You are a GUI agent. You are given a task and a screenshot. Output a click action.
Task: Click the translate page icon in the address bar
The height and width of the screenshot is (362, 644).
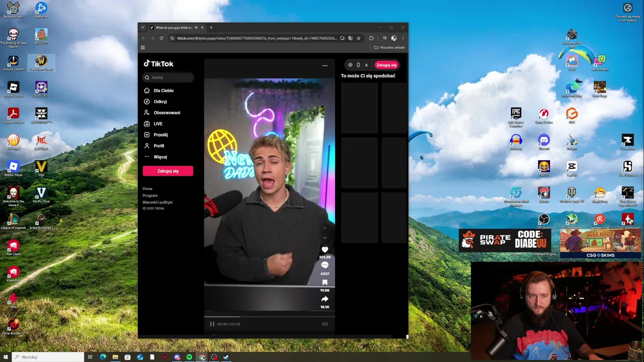(350, 38)
